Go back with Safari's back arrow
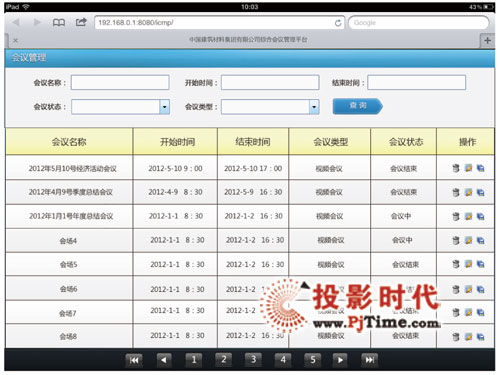This screenshot has width=500, height=375. click(x=16, y=22)
